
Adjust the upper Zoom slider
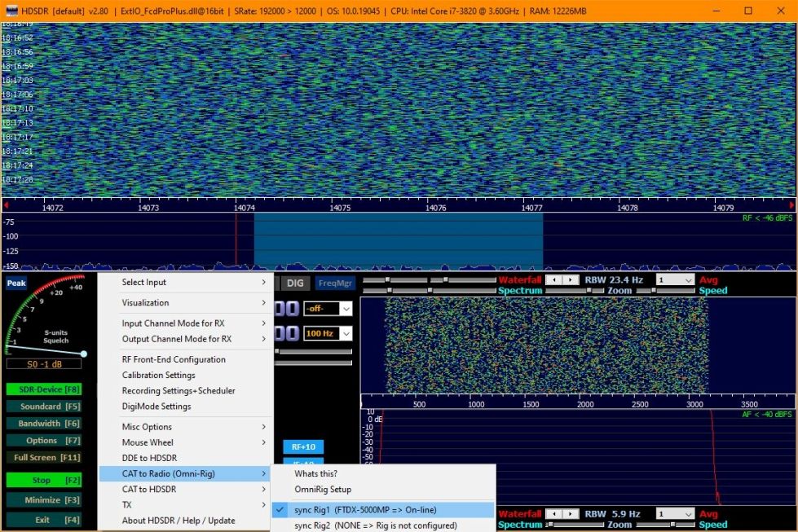(x=653, y=291)
